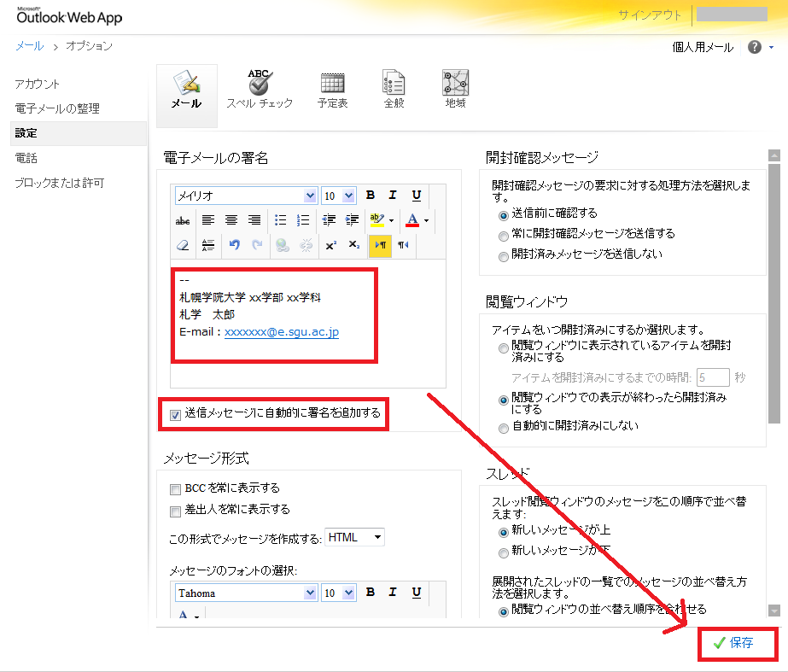Uncheck automatically add signature to sent messages
The image size is (788, 672).
[176, 414]
